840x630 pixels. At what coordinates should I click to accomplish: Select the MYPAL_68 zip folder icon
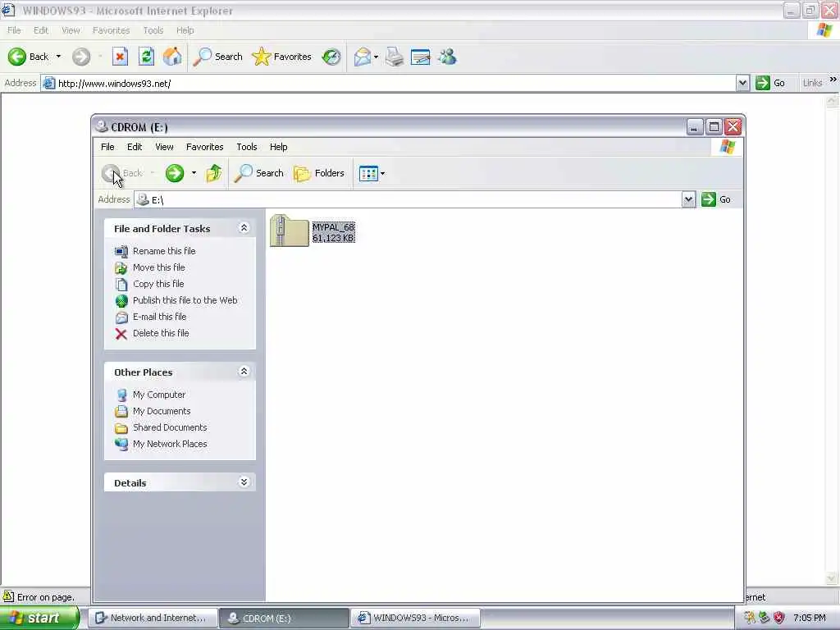point(290,231)
